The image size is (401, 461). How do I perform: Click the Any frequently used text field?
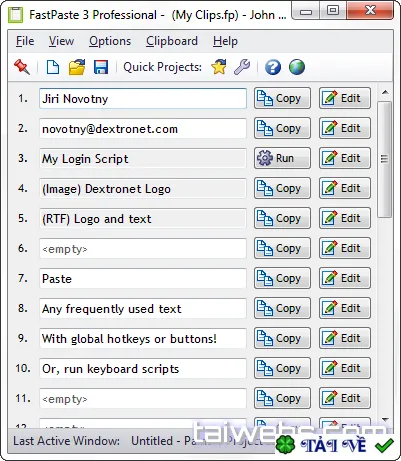[x=143, y=309]
